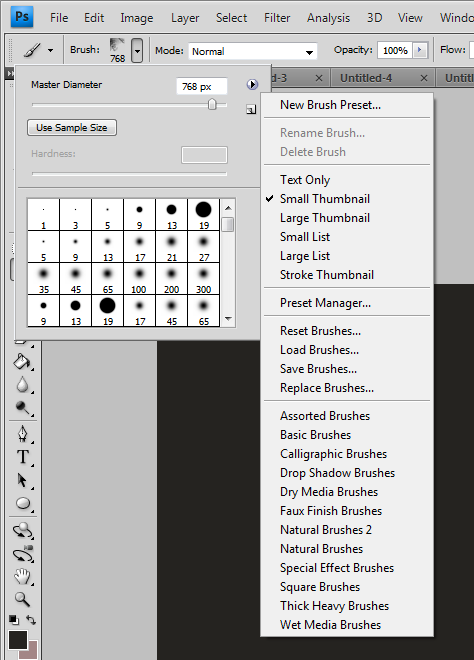Select the soft round 300 brush
This screenshot has width=474, height=660.
click(203, 279)
